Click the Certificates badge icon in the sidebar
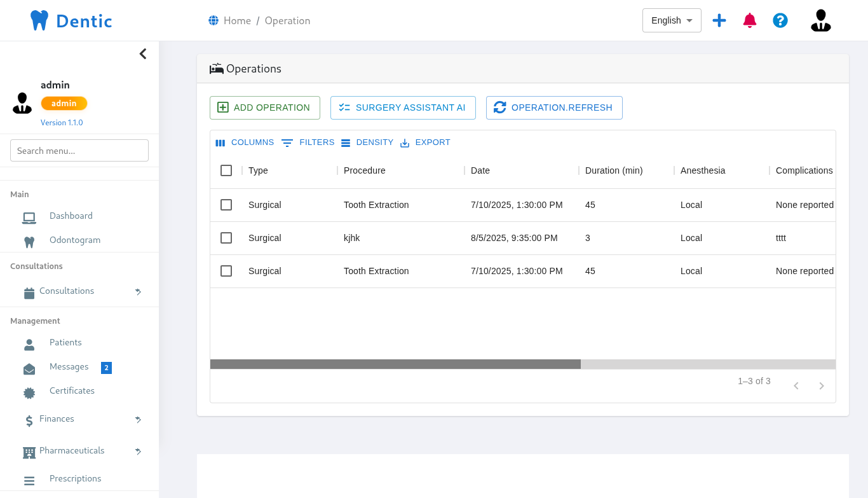Screen dimensions: 868x498 click(29, 392)
